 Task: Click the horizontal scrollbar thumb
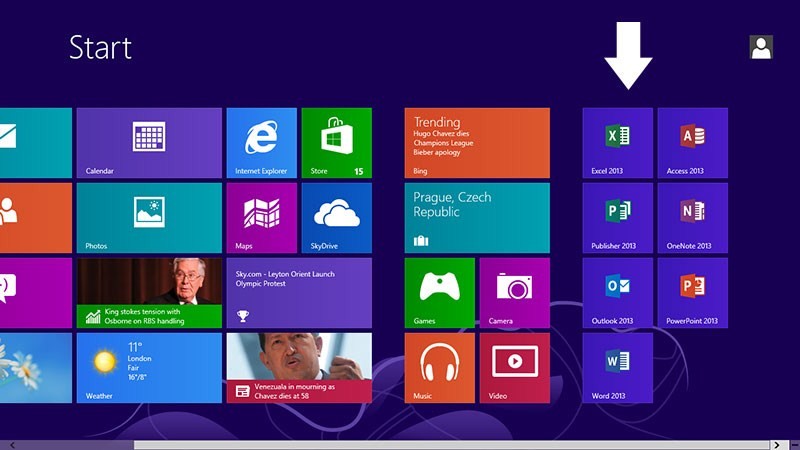[452, 445]
